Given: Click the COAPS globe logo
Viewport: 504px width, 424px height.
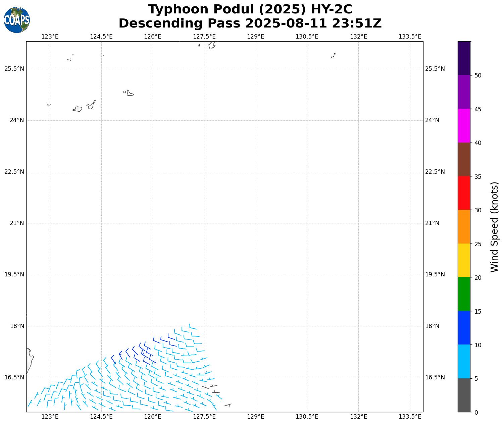Looking at the screenshot, I should pyautogui.click(x=17, y=20).
